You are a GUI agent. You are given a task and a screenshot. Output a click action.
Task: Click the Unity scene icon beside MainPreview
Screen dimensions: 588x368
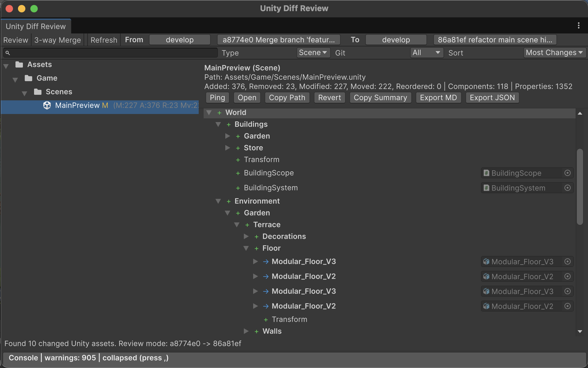click(47, 105)
